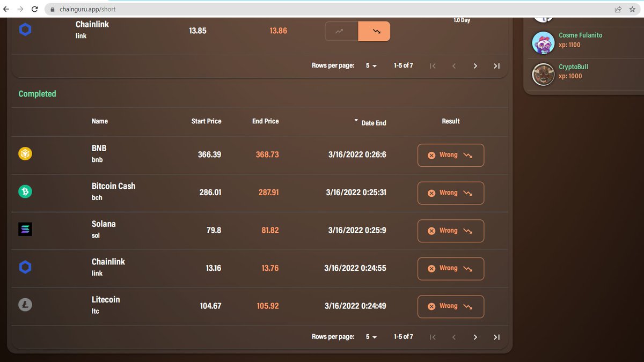The width and height of the screenshot is (644, 362).
Task: Click Bitcoin Cash end price 287.91
Action: (269, 192)
